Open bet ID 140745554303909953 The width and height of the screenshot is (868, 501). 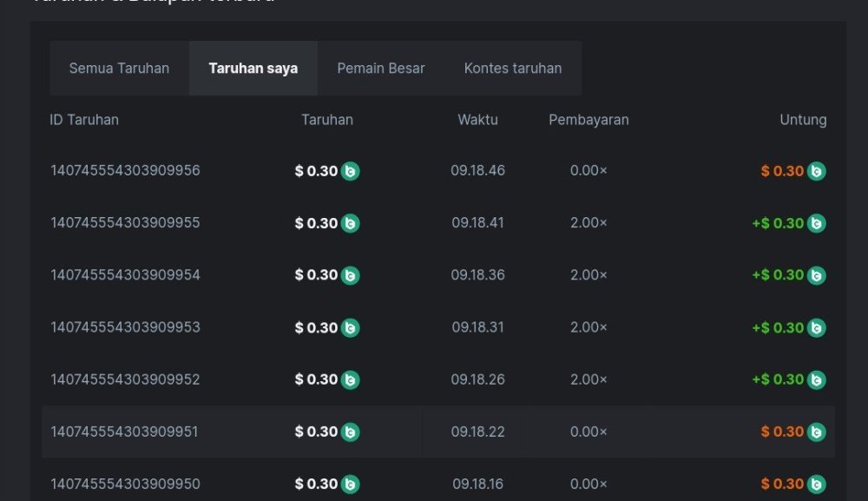125,327
